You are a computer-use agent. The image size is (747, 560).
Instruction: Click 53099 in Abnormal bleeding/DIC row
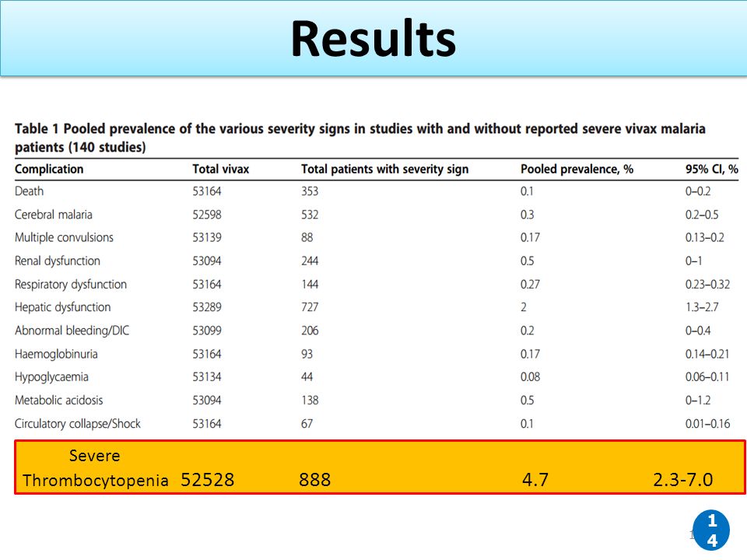[x=207, y=331]
